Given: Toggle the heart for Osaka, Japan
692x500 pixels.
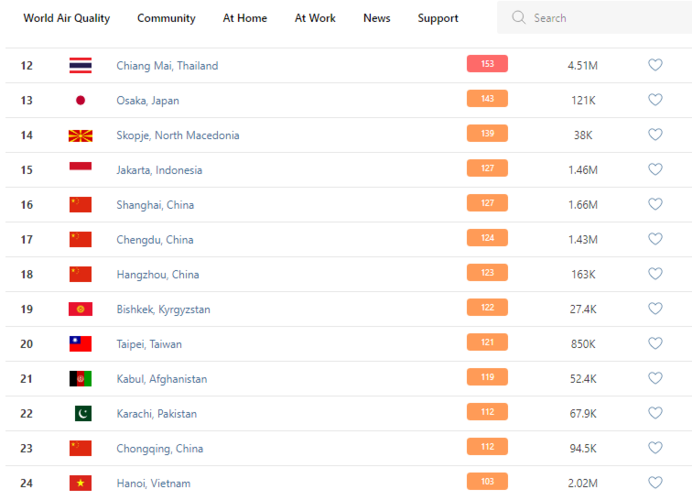Looking at the screenshot, I should click(655, 100).
